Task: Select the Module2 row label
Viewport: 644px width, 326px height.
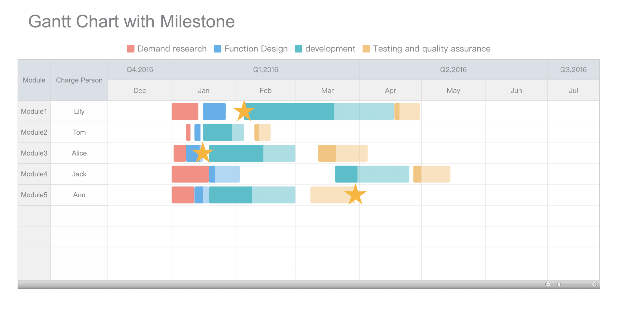Action: (x=34, y=132)
